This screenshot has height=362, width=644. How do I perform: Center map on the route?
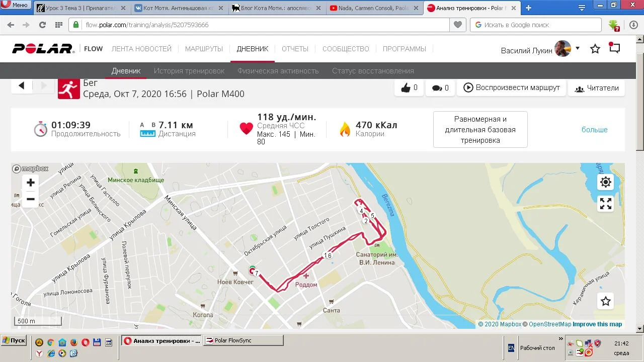click(x=606, y=182)
